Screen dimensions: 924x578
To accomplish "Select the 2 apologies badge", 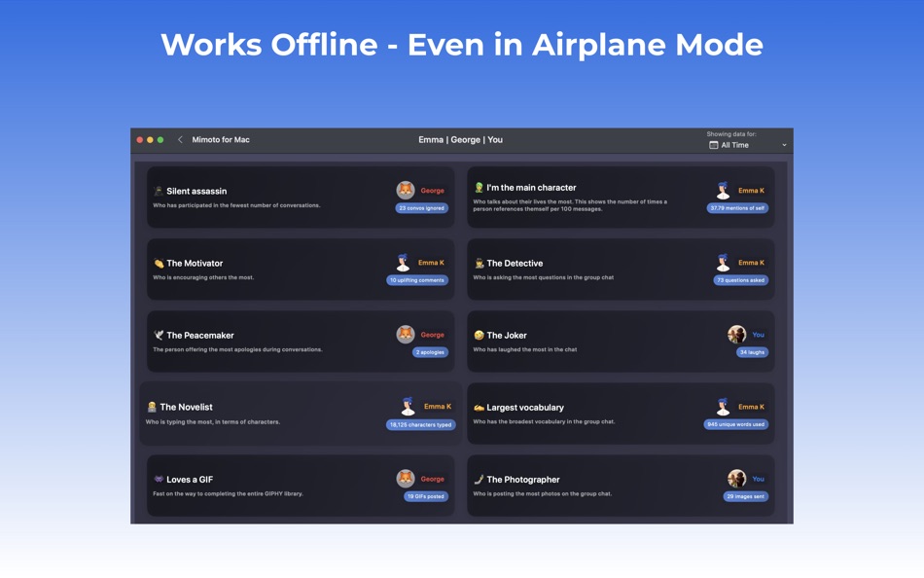I will 430,352.
